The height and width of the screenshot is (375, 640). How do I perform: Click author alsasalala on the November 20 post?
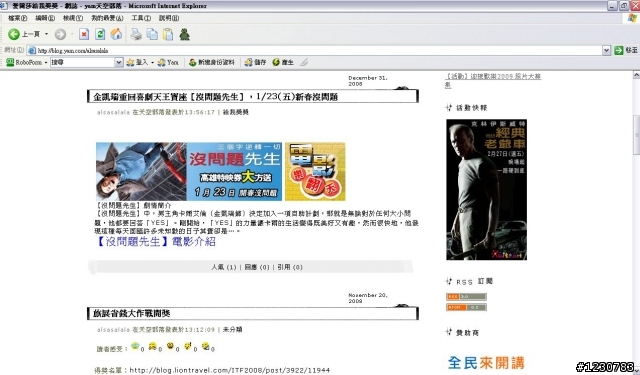coord(113,329)
